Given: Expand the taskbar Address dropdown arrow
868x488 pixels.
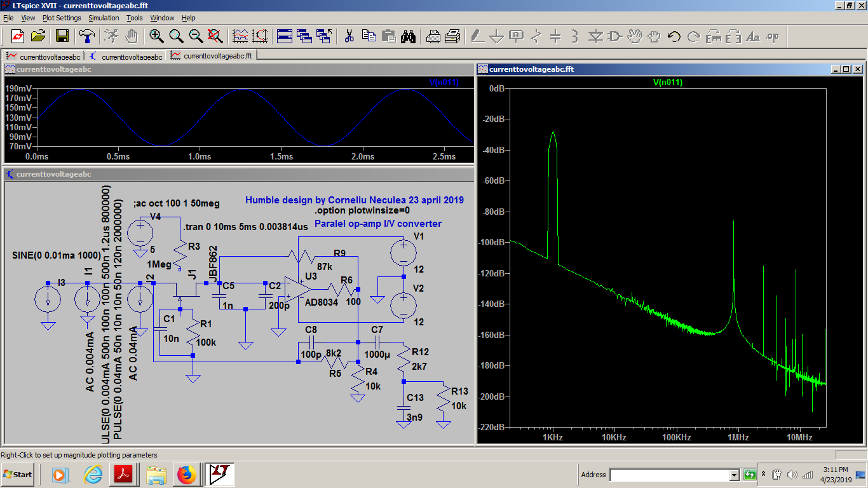Looking at the screenshot, I should [x=735, y=475].
